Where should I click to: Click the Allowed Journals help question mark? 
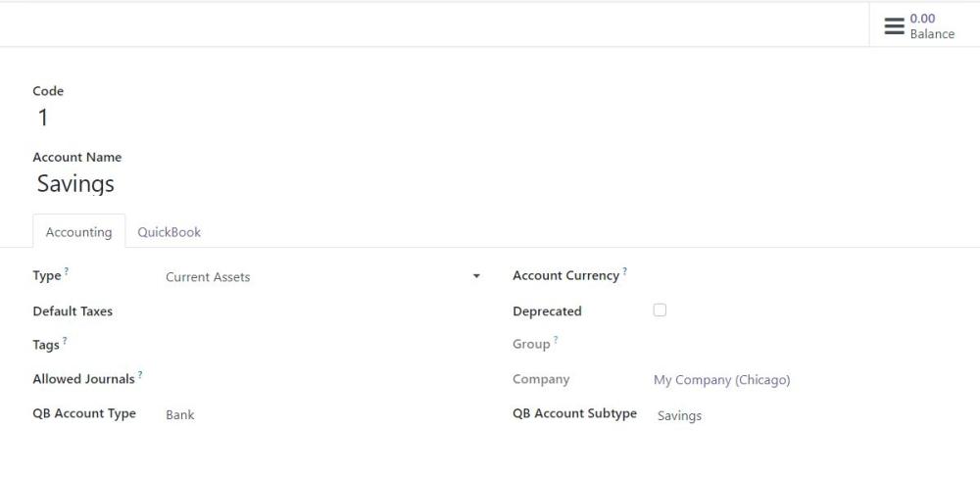tap(140, 375)
